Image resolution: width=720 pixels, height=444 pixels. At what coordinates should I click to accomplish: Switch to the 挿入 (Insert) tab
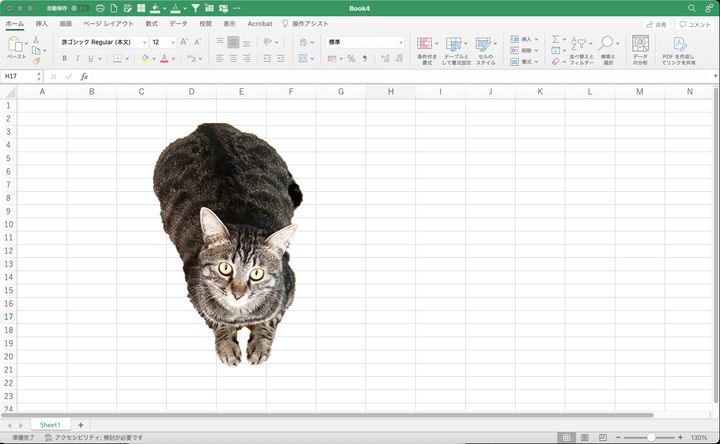pos(41,23)
